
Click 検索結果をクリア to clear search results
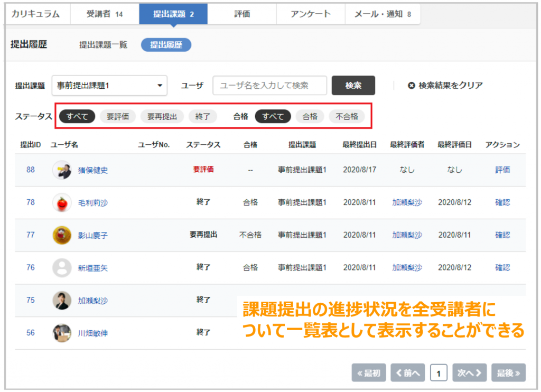coord(445,86)
